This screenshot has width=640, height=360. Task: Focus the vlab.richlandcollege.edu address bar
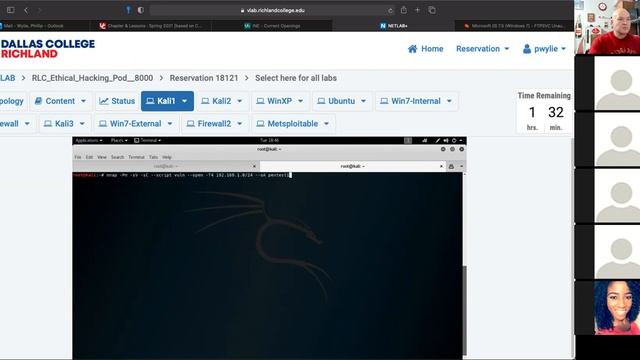tap(273, 11)
